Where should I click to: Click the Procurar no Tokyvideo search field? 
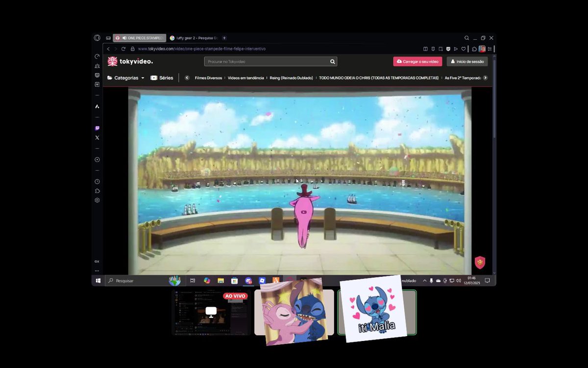(266, 61)
